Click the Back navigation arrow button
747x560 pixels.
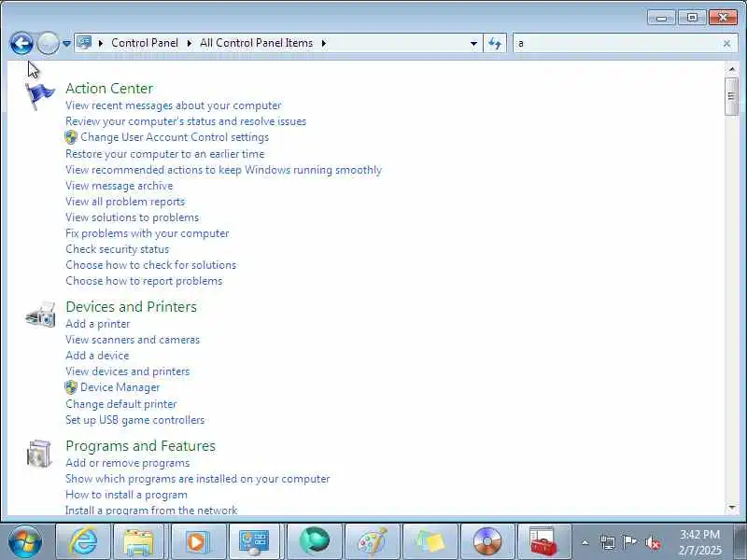21,43
